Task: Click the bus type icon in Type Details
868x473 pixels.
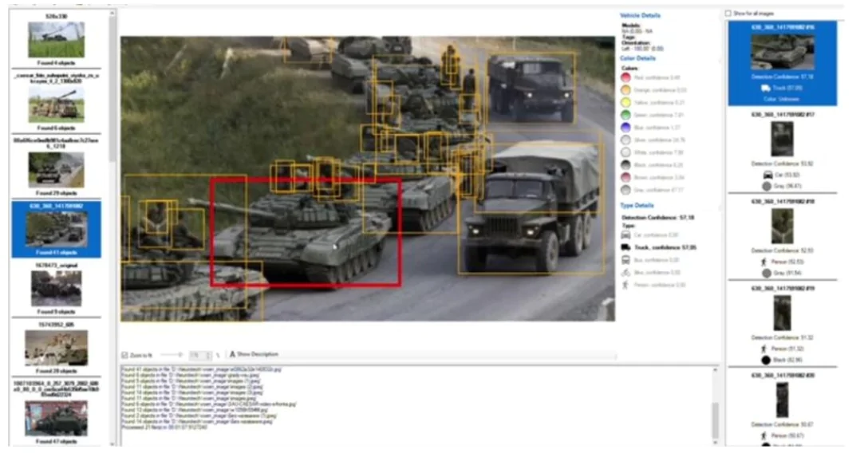Action: click(x=626, y=260)
